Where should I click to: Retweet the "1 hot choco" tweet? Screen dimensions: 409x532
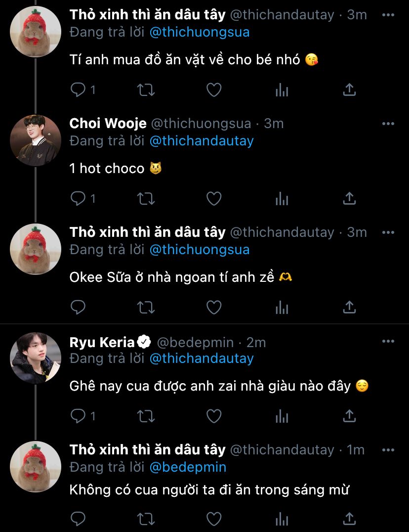pyautogui.click(x=146, y=199)
